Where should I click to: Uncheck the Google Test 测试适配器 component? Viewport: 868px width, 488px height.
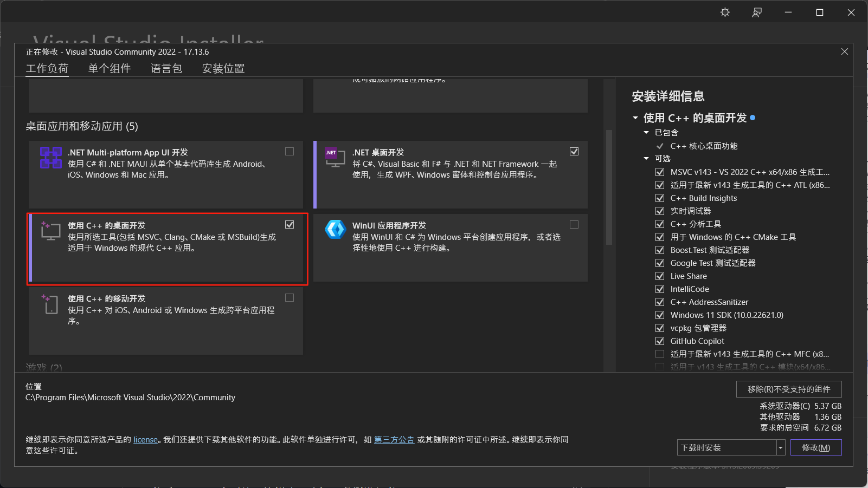click(660, 263)
